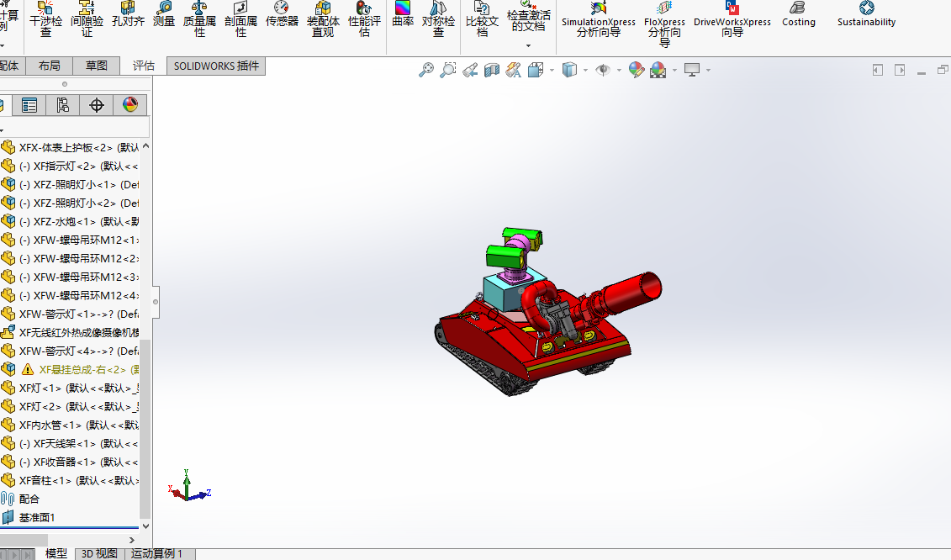Click Zoom to Area magnifier icon

447,70
